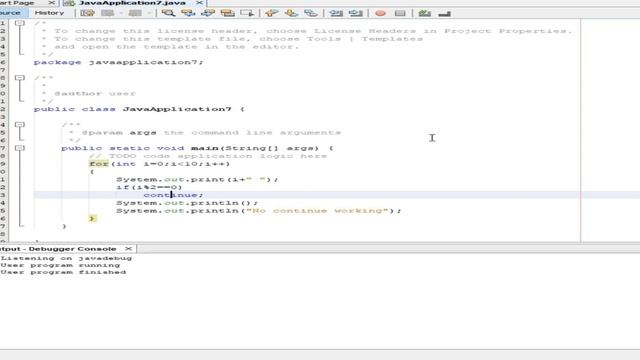Click the Previous Bookmark icon

(271, 13)
